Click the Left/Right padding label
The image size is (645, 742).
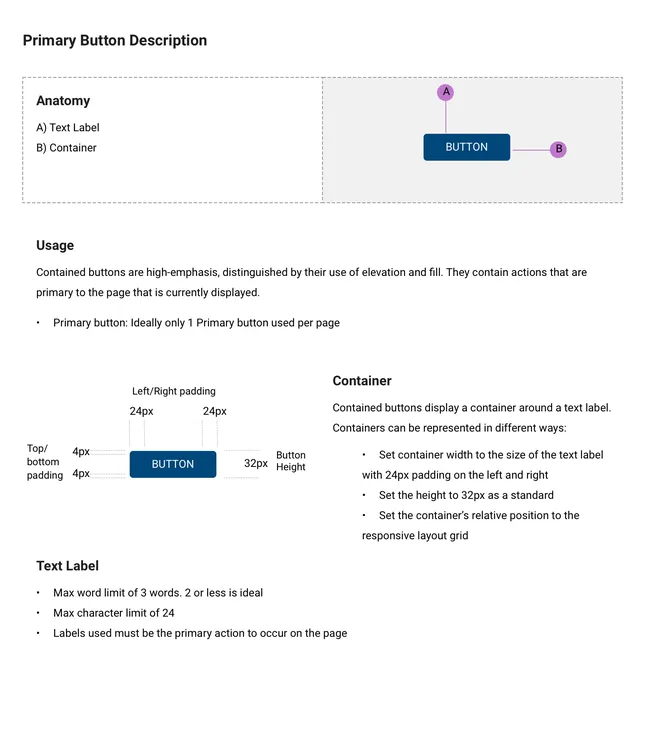click(x=174, y=391)
